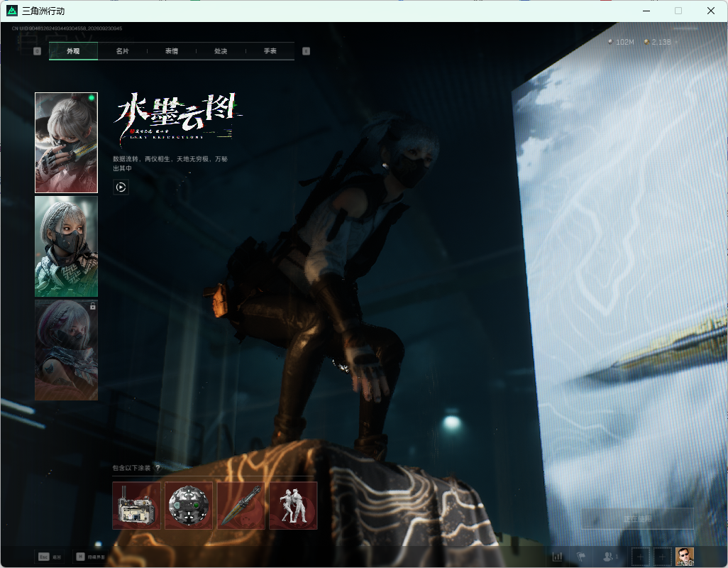Play the 水墨云图 skin preview video
Image resolution: width=728 pixels, height=568 pixels.
121,187
